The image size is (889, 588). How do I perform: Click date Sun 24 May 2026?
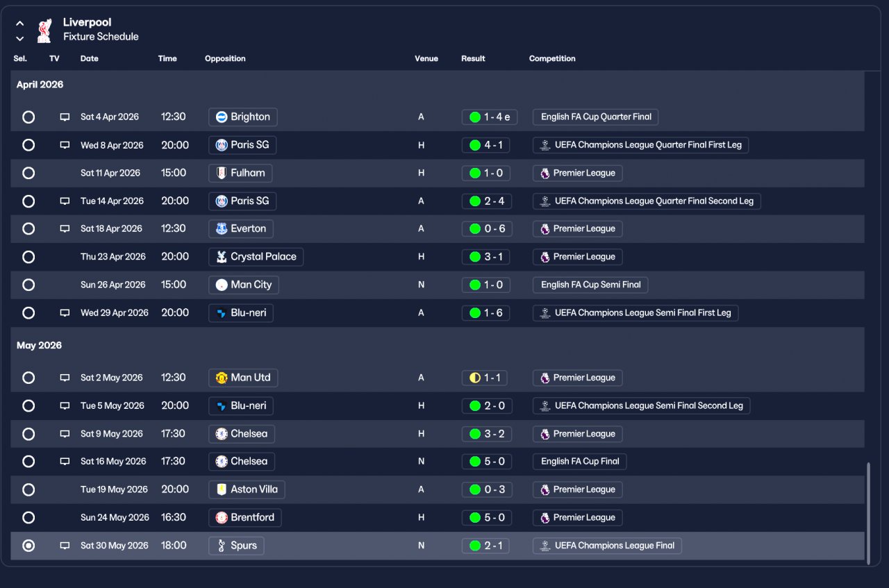[x=115, y=517]
